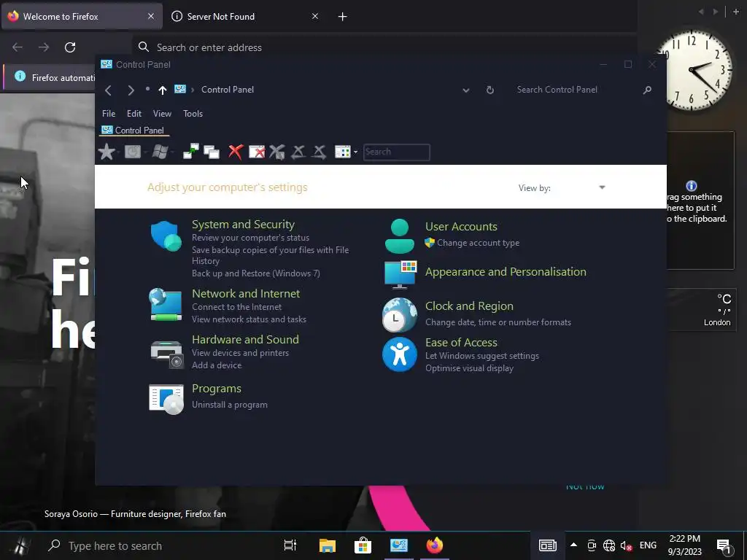Expand the address bar history chevron
Viewport: 747px width, 560px height.
pyautogui.click(x=466, y=90)
